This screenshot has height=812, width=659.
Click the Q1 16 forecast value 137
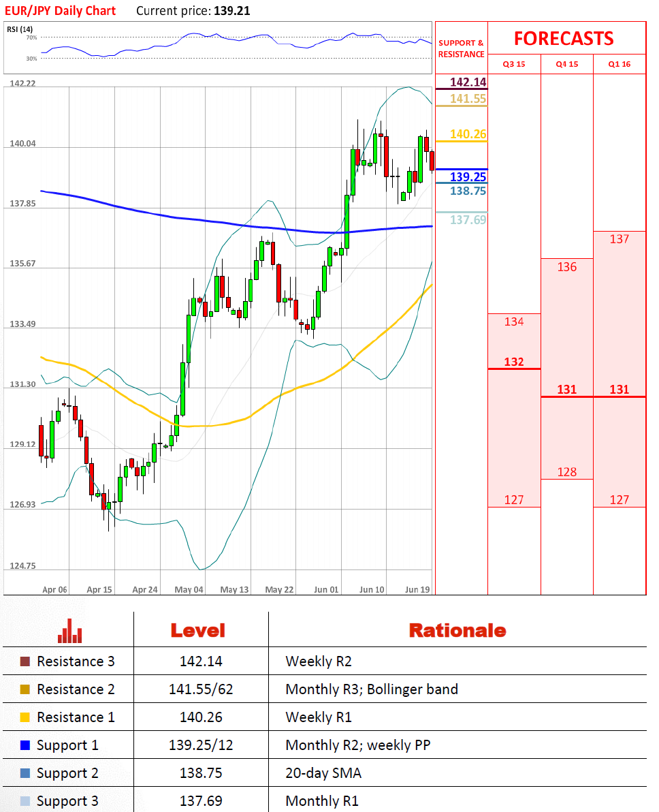(620, 238)
